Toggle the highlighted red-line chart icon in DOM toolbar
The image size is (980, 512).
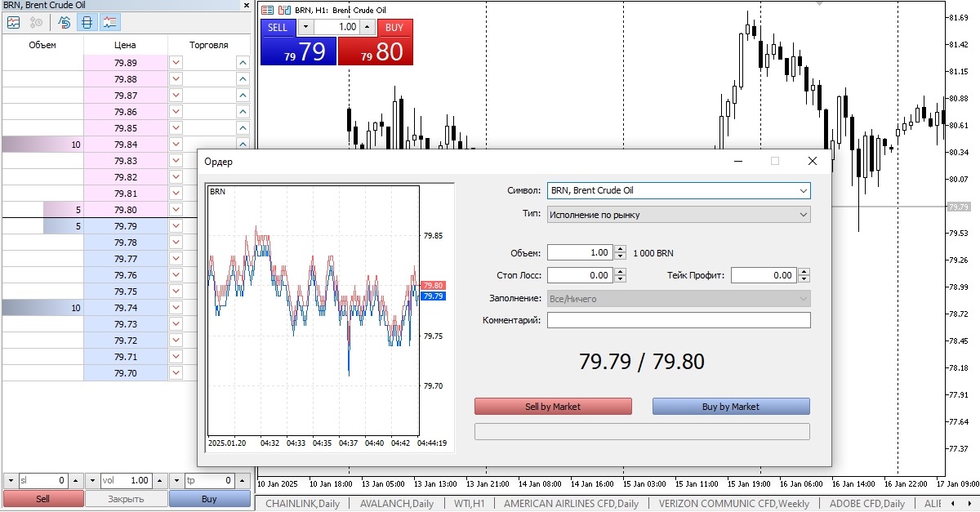(110, 22)
